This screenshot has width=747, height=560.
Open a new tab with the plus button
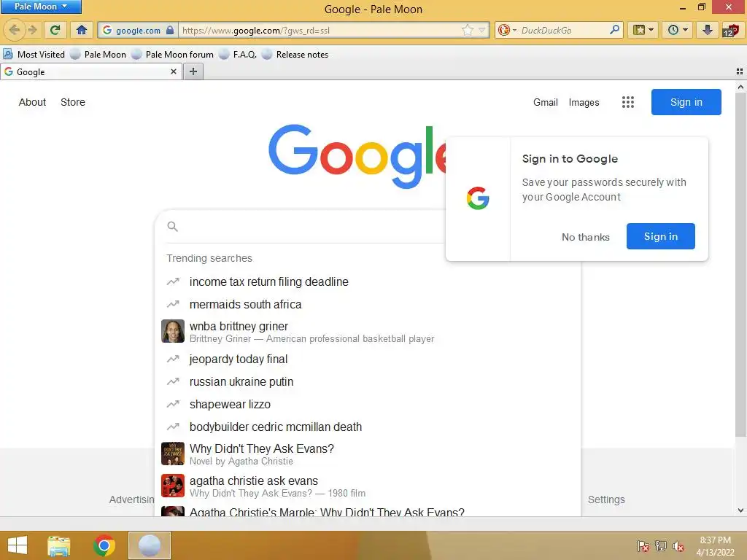click(193, 71)
